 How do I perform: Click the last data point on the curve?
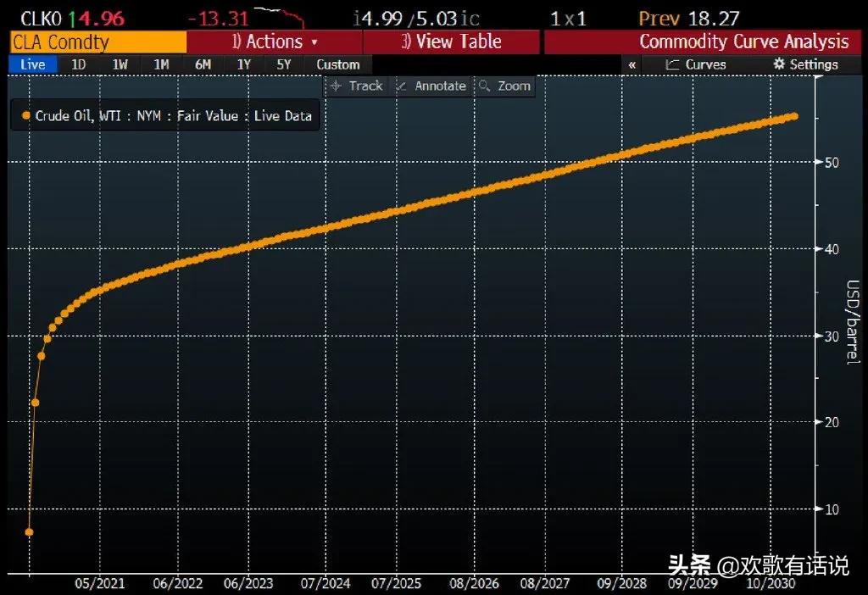click(x=794, y=116)
